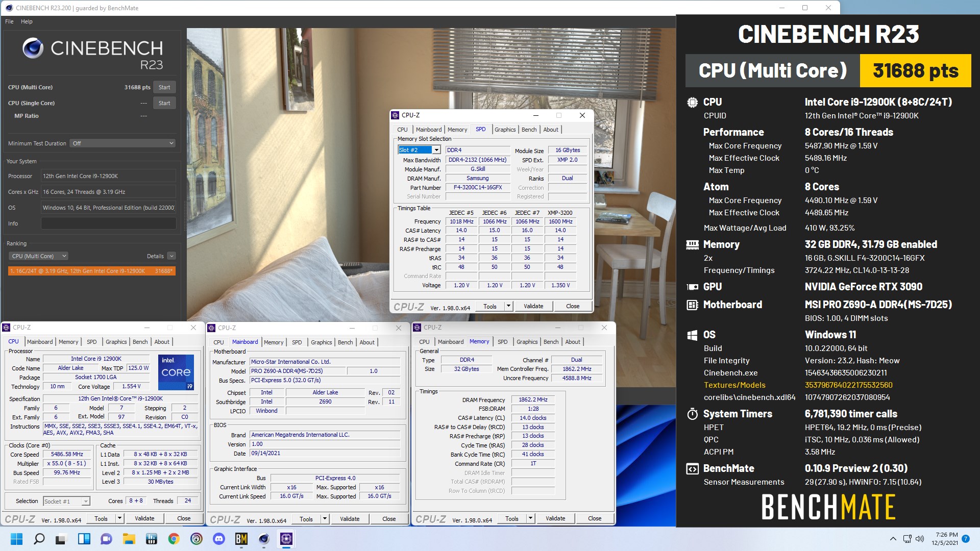Open Tools dropdown arrow in CPU window
This screenshot has height=551, width=980.
119,518
